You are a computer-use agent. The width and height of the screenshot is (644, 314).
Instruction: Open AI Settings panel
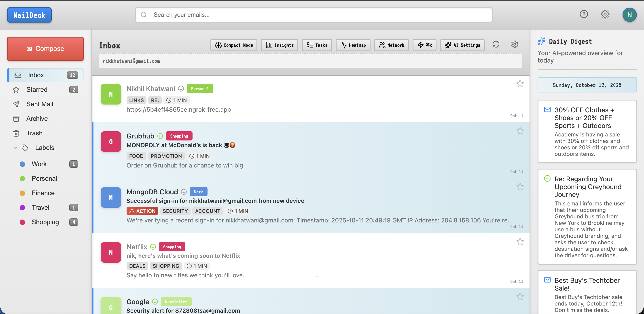coord(462,45)
